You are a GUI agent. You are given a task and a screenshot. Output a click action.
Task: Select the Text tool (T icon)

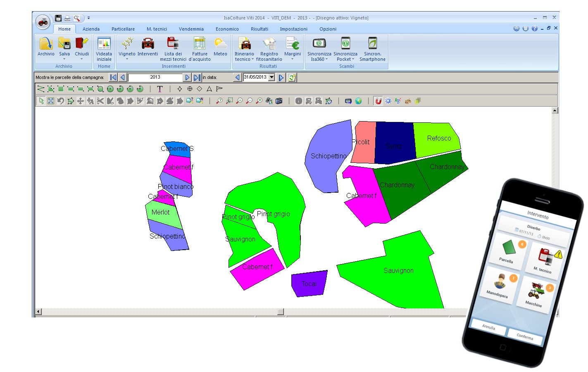160,89
